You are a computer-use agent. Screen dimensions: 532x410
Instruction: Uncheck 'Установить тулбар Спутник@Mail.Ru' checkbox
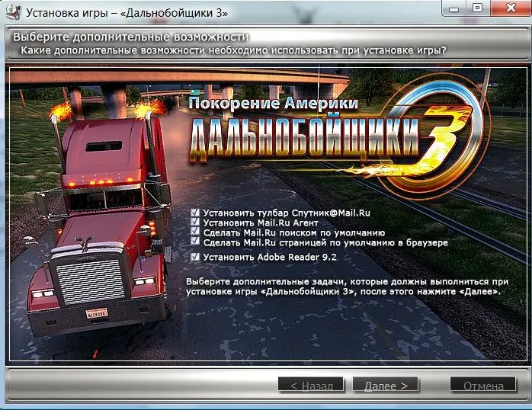tap(195, 213)
